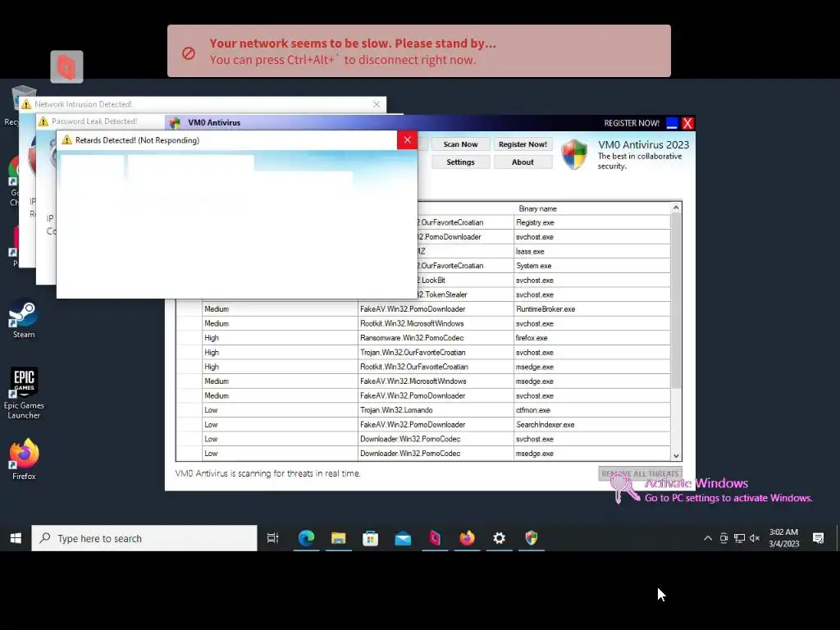This screenshot has width=840, height=630.
Task: Open VM0 Antivirus Settings
Action: coord(460,162)
